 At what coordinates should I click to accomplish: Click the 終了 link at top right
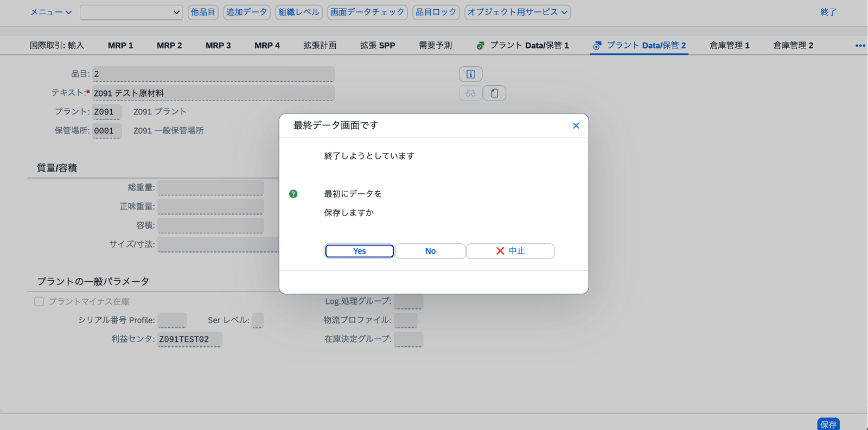pos(828,12)
